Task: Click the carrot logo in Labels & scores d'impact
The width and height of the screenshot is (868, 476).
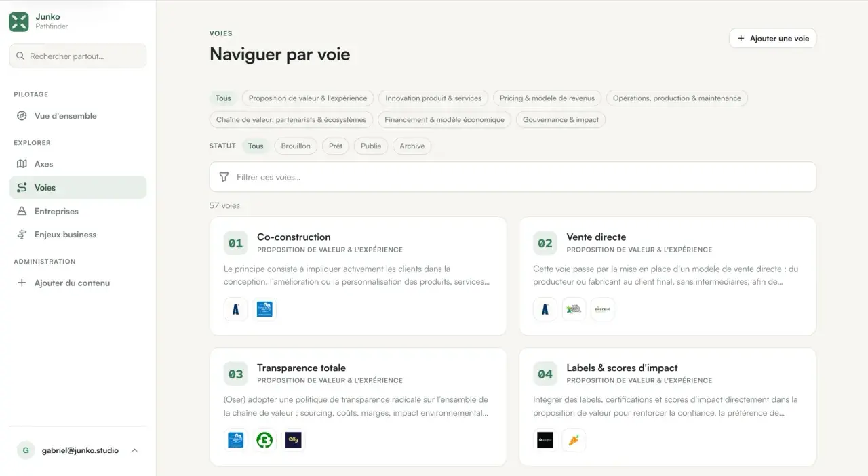Action: point(574,440)
